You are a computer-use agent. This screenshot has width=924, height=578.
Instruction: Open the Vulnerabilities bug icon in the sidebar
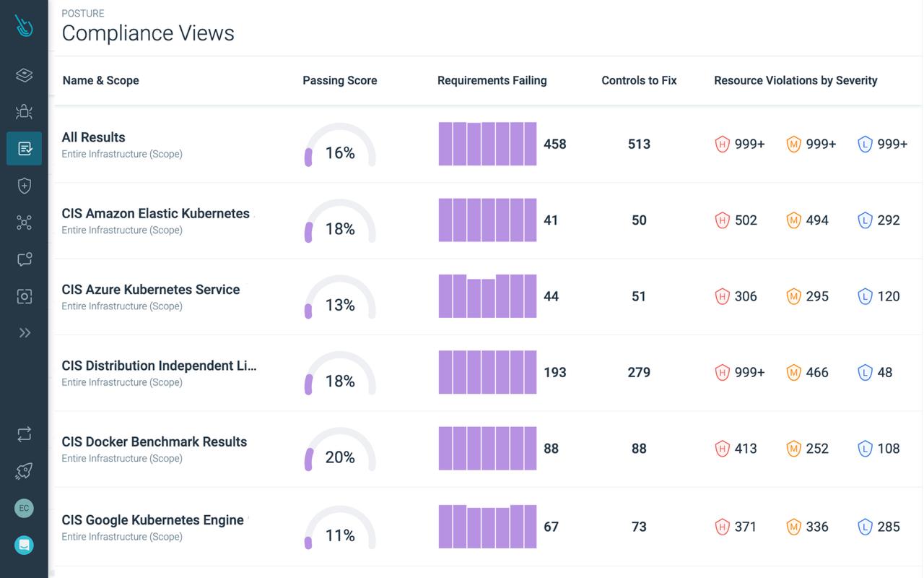tap(24, 111)
